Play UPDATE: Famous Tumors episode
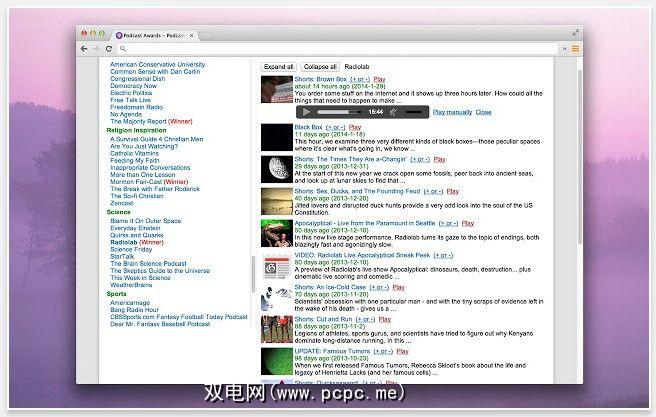Viewport: 656px width, 417px height. 402,351
